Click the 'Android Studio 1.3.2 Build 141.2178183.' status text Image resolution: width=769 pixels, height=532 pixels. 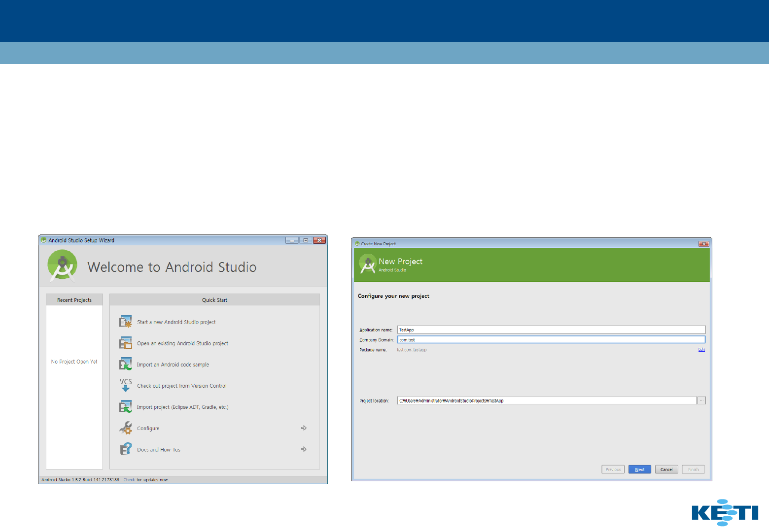(81, 480)
